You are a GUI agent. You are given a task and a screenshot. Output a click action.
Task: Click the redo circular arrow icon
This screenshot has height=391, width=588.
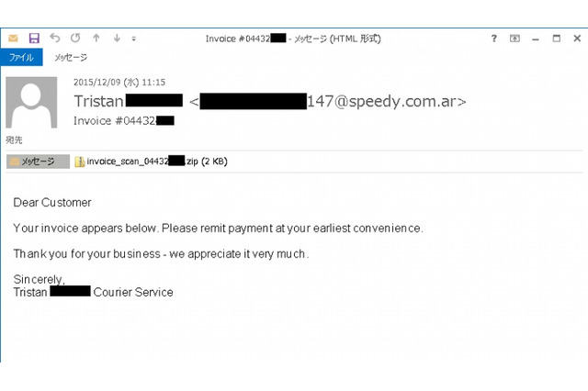tap(75, 38)
